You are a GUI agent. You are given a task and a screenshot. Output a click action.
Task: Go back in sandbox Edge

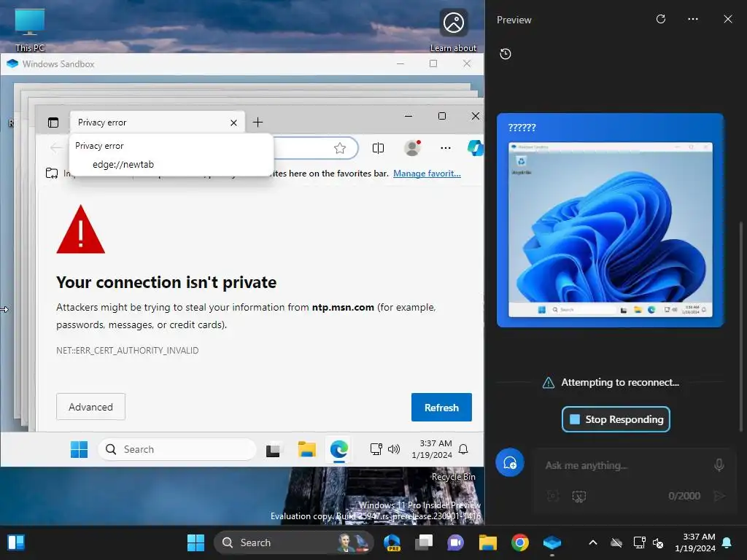[x=55, y=148]
